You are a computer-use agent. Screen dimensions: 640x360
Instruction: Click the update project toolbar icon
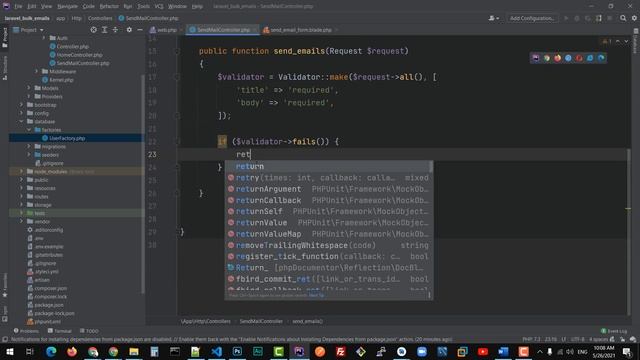tap(598, 18)
